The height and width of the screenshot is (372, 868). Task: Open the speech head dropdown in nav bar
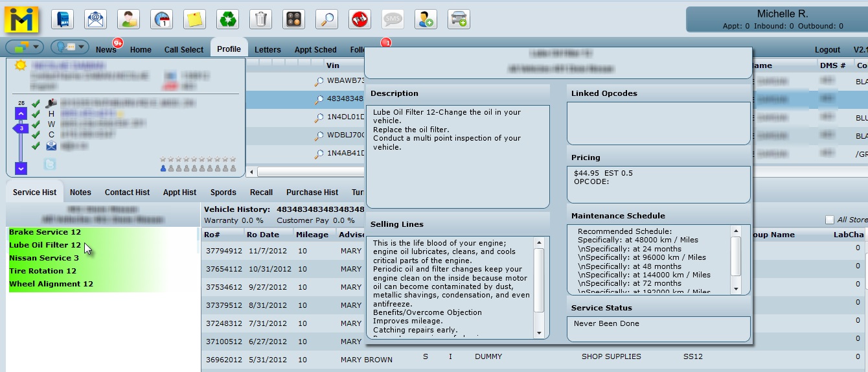(x=70, y=47)
